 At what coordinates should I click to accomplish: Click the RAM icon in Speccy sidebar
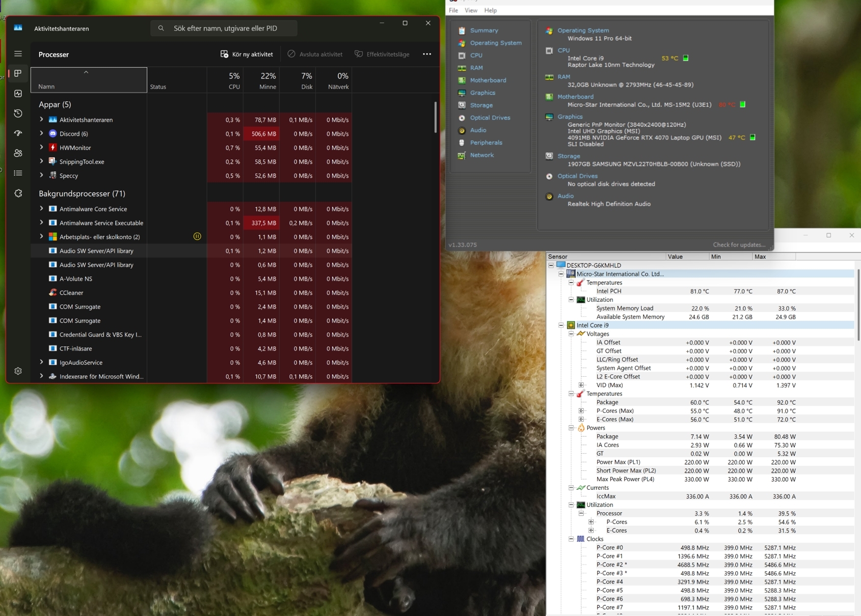pyautogui.click(x=462, y=68)
